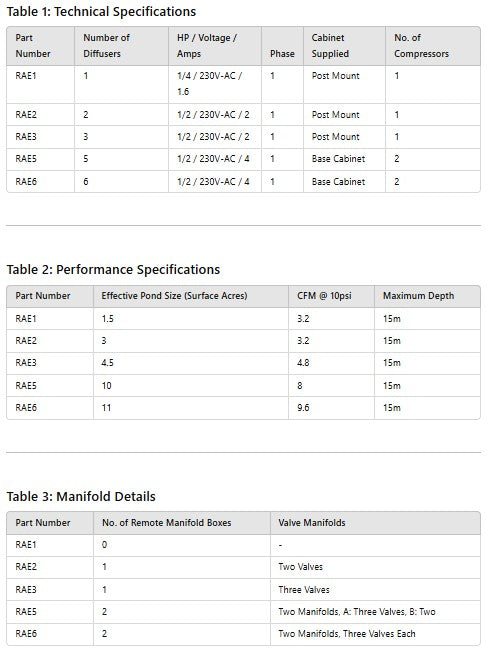
Task: Select the 9.6 CFM value for RAE6
Action: pos(303,408)
